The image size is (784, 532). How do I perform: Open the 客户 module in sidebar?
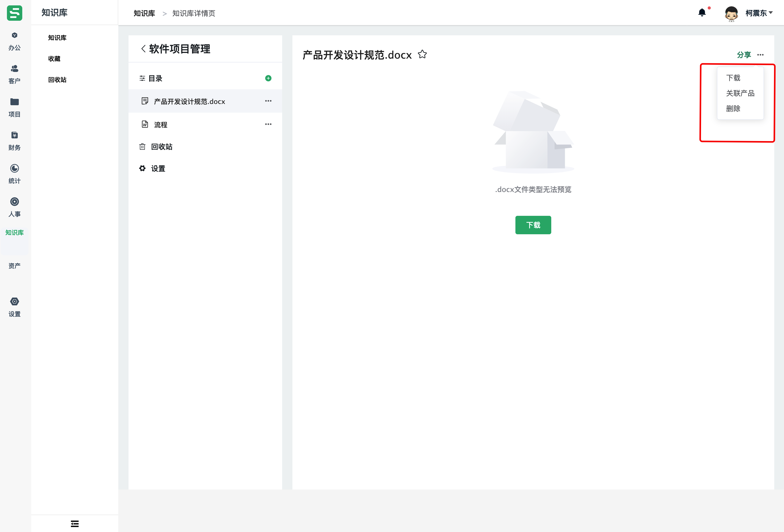[x=15, y=75]
